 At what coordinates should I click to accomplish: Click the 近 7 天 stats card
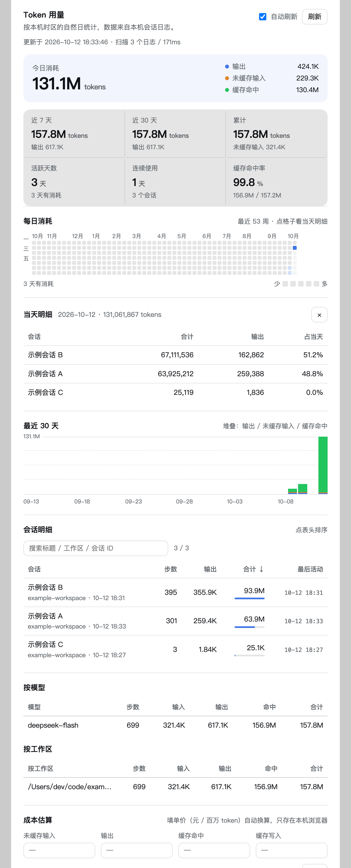click(74, 133)
